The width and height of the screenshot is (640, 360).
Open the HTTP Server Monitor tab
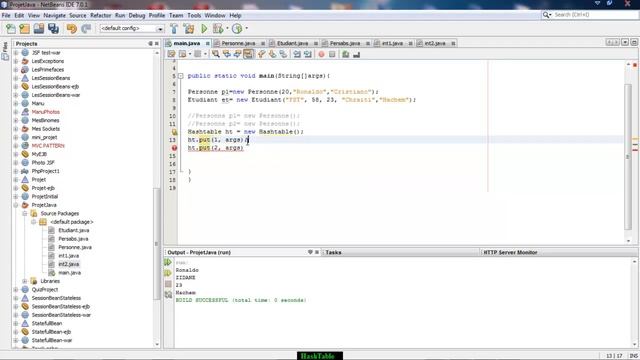(510, 253)
